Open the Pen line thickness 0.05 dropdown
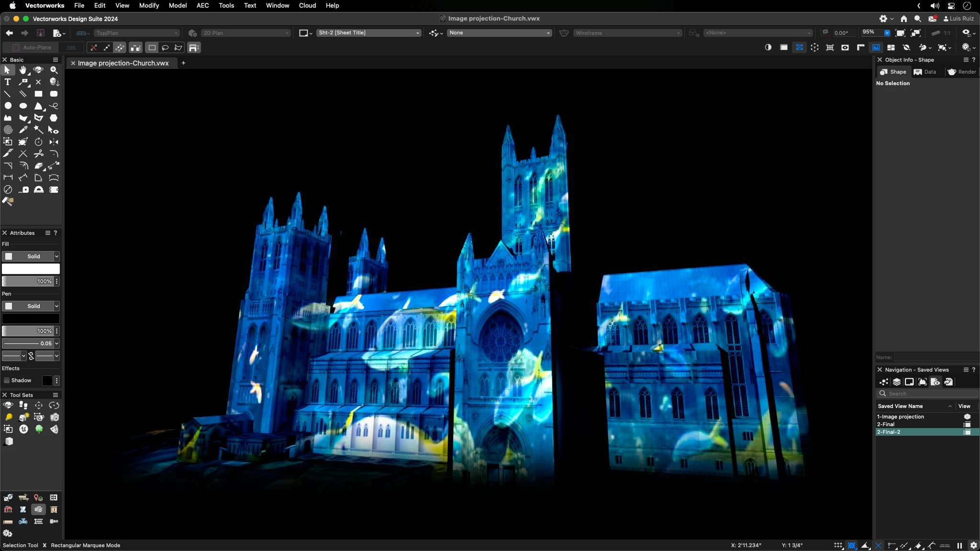Screen dimensions: 980x551 [x=31, y=343]
